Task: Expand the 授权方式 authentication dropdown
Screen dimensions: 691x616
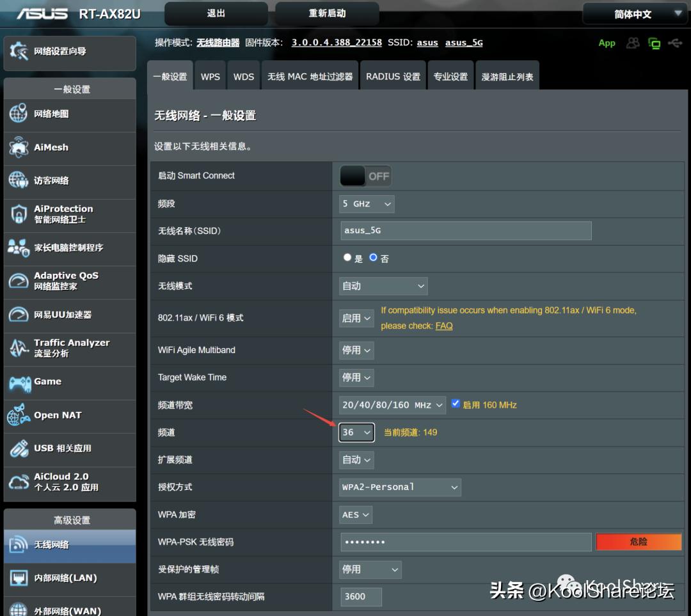Action: [399, 487]
